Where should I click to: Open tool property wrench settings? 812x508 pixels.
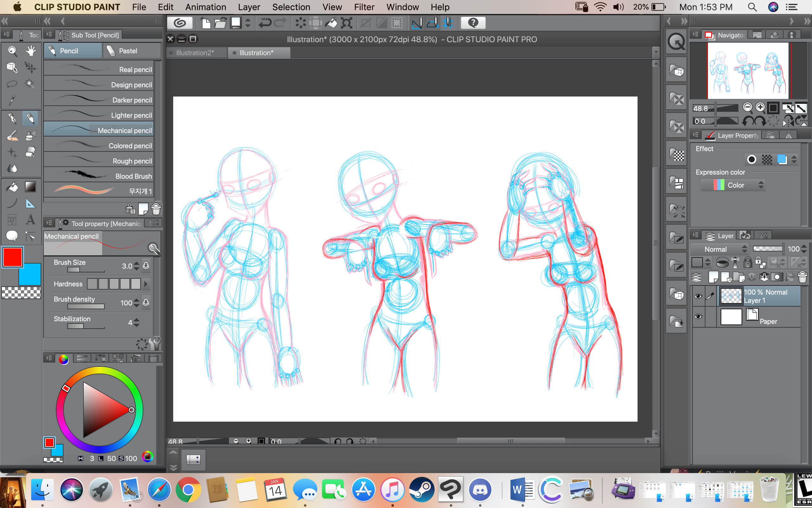[x=155, y=344]
